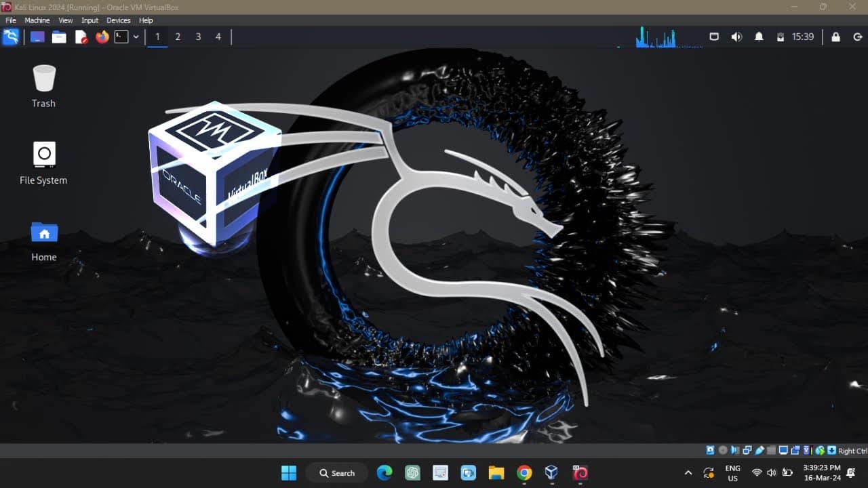The image size is (868, 488).
Task: Open the Machine menu of VirtualBox
Action: point(37,20)
